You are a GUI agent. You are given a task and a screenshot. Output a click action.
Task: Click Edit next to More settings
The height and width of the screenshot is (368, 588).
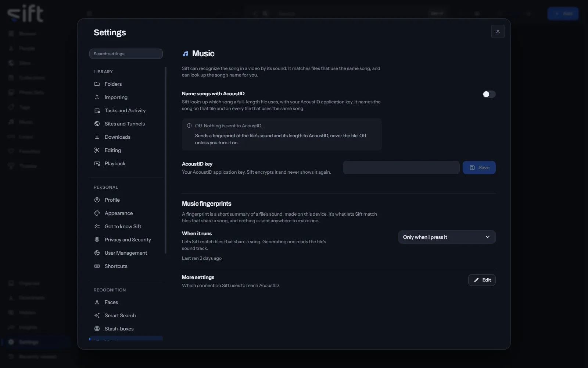[x=482, y=280]
